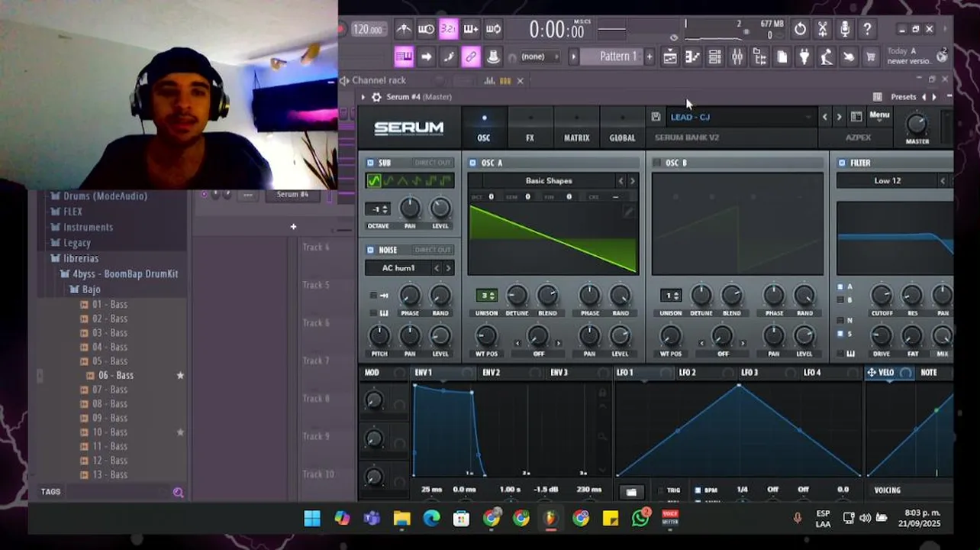980x550 pixels.
Task: Open the AC hum1 noise sample selector
Action: click(x=398, y=268)
